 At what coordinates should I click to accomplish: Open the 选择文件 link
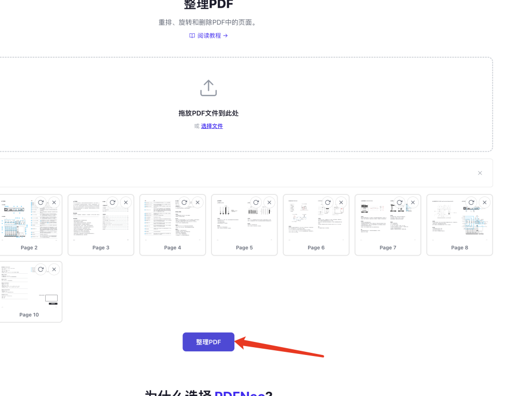point(212,126)
